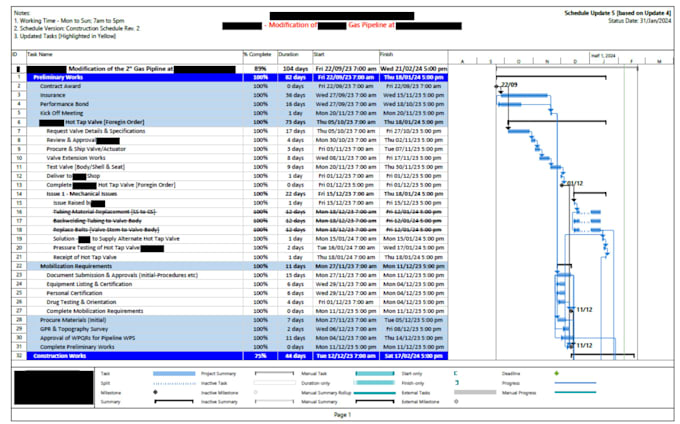Click the Half 1, 2024 timescale label

[603, 56]
